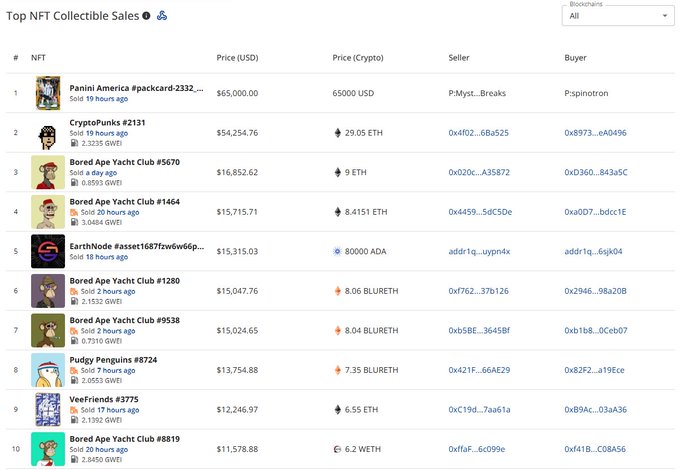
Task: Click the Ethereum icon next to 8.4151 ETH
Action: 337,212
